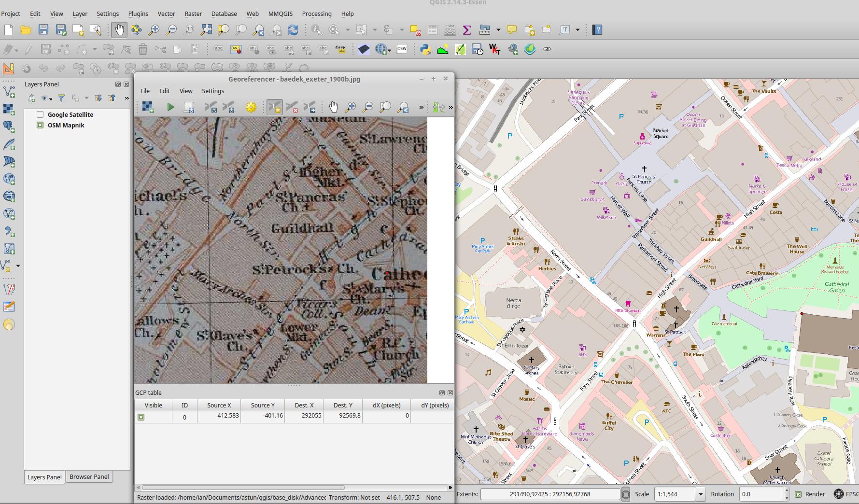Click dX (pixels) column header
859x504 pixels.
pos(386,405)
